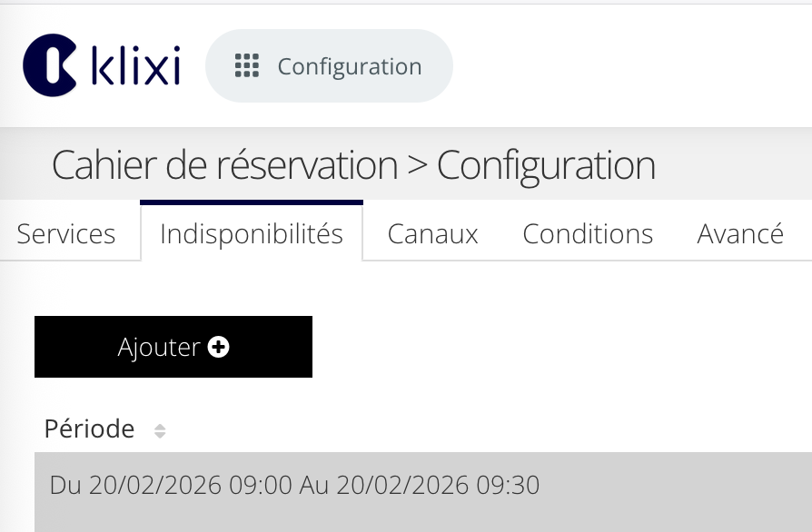The height and width of the screenshot is (532, 812).
Task: Open the Canaux tab
Action: click(x=432, y=234)
